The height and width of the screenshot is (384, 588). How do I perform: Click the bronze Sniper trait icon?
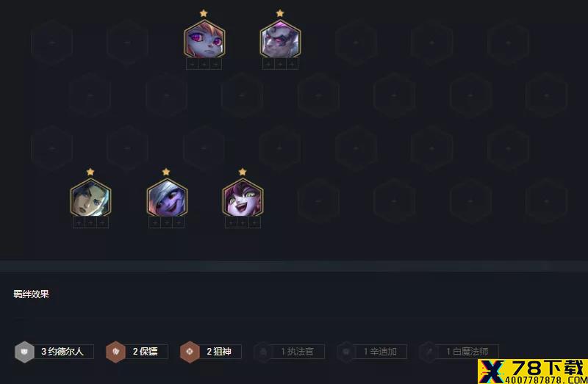click(190, 352)
